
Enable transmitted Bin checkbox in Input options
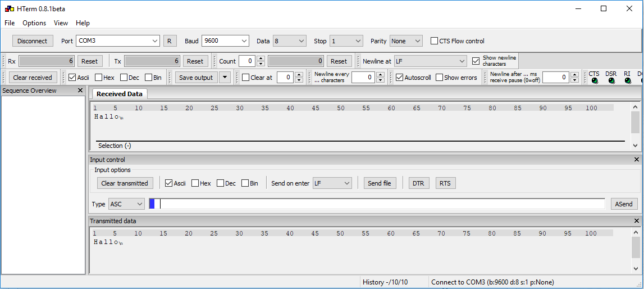click(245, 183)
